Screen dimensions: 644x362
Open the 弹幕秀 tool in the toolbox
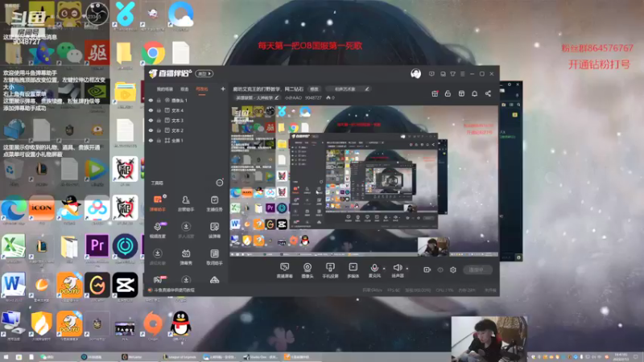click(186, 257)
